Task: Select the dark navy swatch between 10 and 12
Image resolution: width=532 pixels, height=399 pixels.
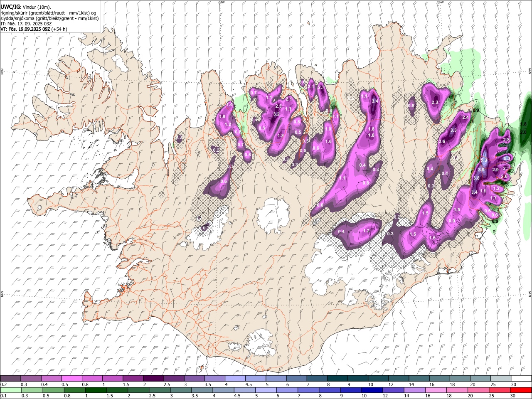Action: pyautogui.click(x=372, y=390)
